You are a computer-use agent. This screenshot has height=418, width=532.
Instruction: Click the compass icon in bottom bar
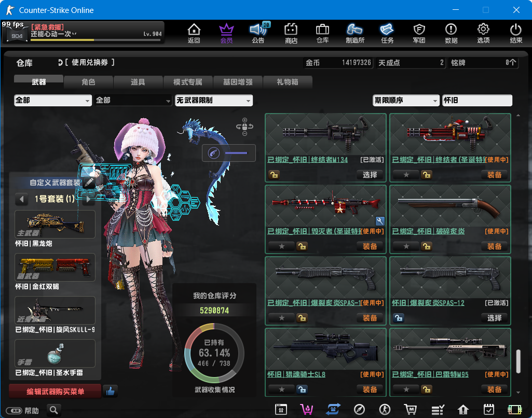359,410
